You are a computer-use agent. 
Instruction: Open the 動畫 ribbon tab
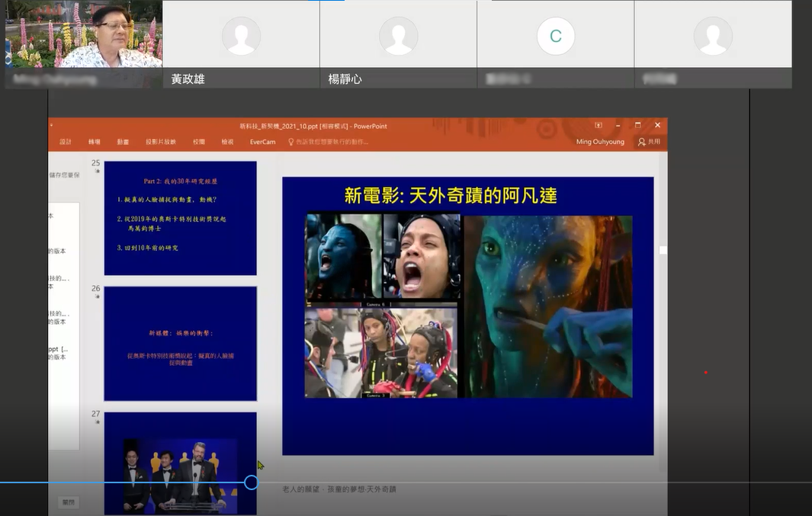click(x=123, y=142)
